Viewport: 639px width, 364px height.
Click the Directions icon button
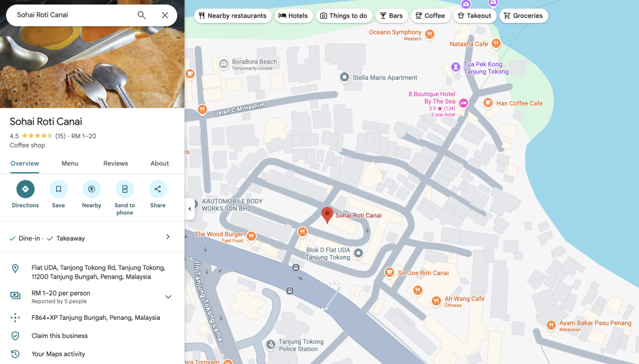click(26, 189)
